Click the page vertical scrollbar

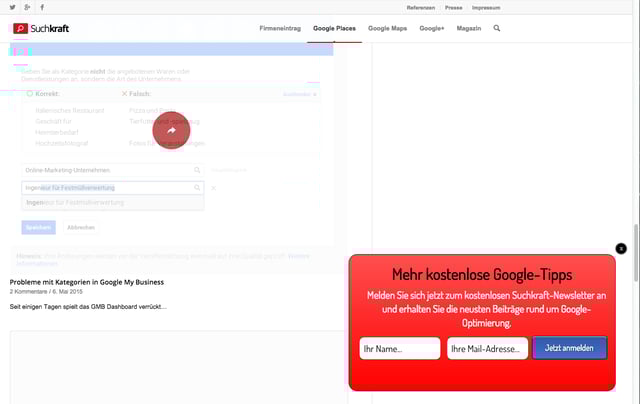tap(636, 252)
